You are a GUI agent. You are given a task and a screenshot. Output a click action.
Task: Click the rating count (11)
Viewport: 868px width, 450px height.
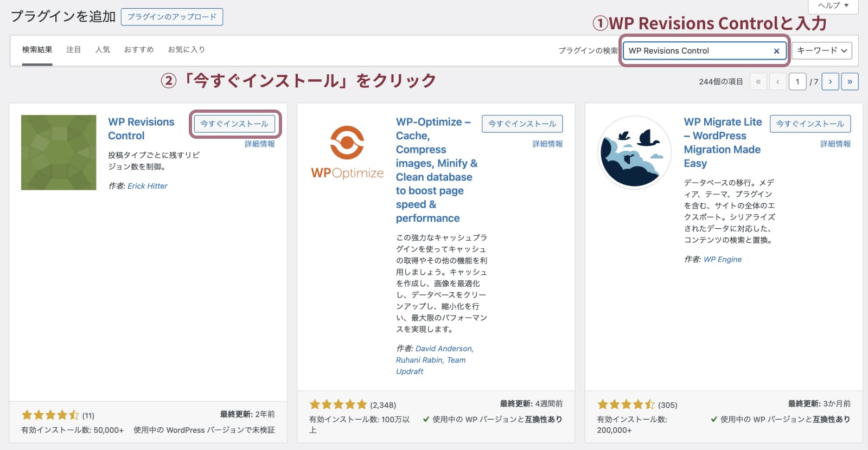pyautogui.click(x=88, y=416)
